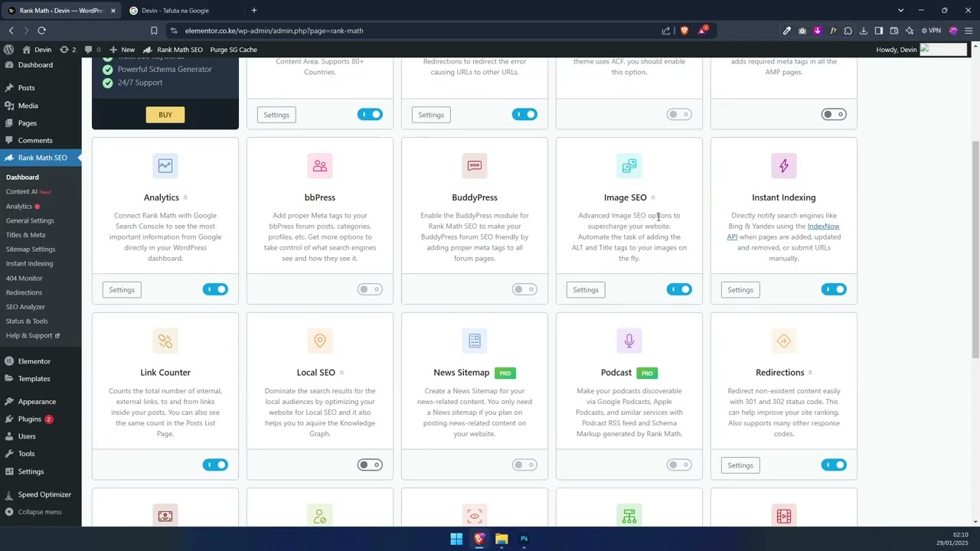Screen dimensions: 980x551
Task: Open Titles & Meta submenu item
Action: [25, 235]
